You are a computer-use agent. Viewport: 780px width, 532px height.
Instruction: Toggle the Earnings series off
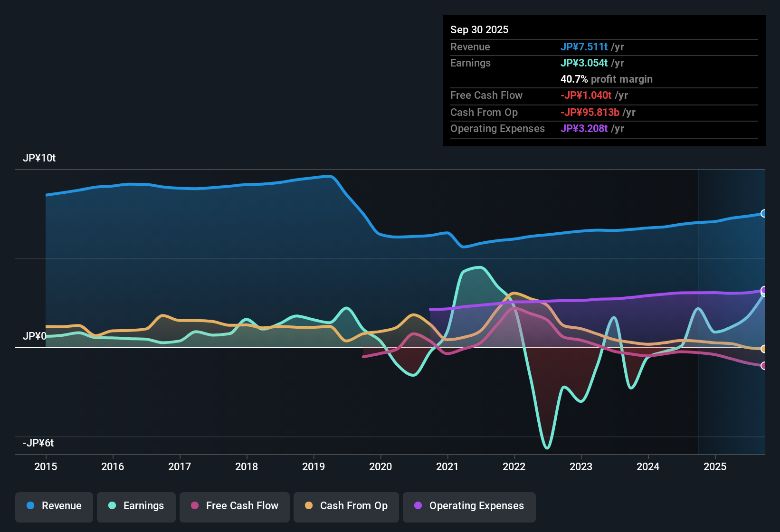[136, 506]
